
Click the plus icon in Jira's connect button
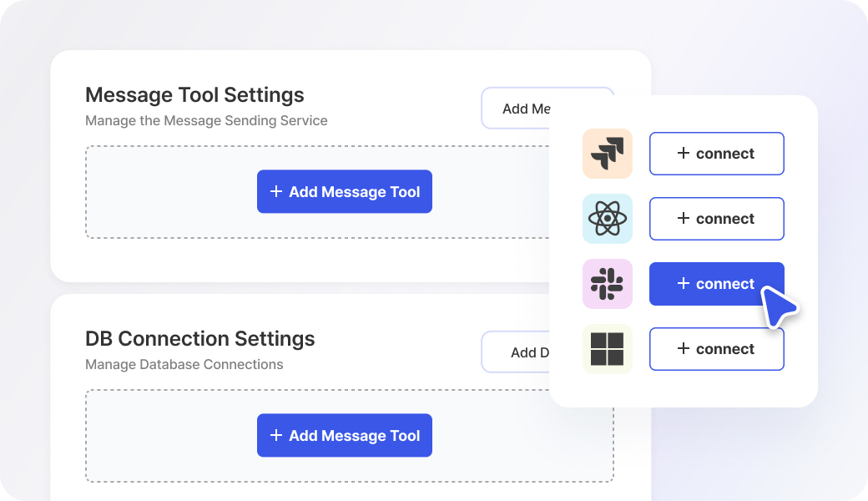tap(683, 154)
